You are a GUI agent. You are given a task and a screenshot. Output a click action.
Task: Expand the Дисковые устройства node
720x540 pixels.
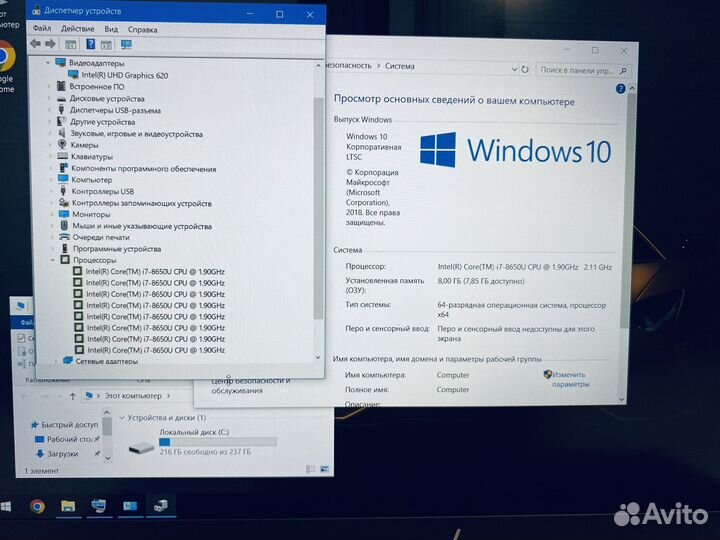[x=50, y=98]
